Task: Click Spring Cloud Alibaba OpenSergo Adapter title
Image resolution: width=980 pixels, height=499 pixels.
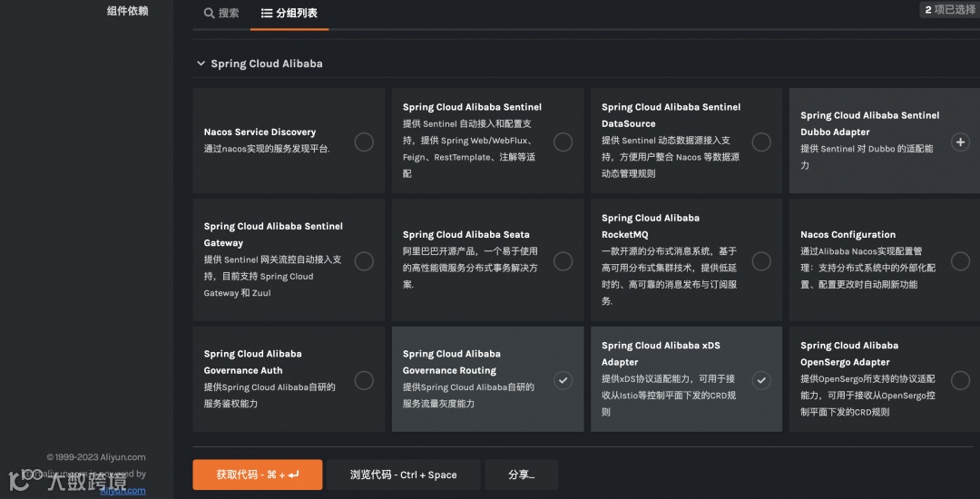Action: tap(849, 354)
